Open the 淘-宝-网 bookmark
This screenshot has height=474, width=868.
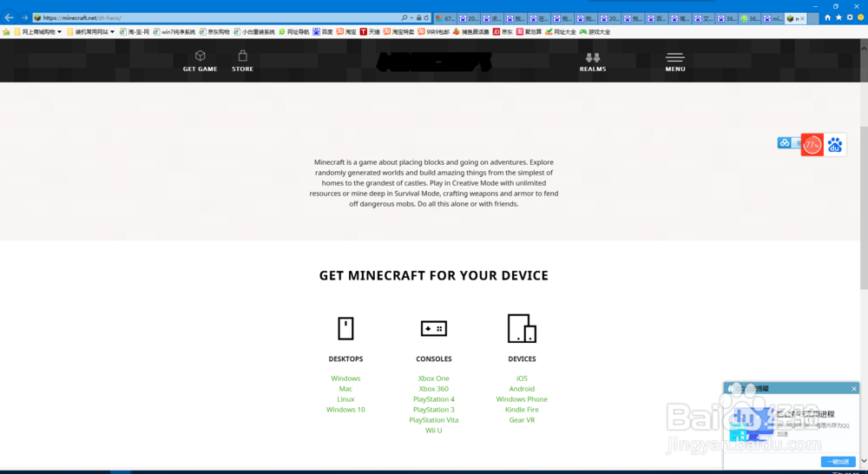coord(135,32)
